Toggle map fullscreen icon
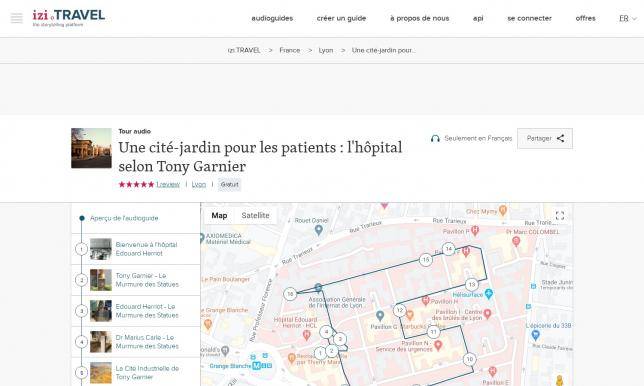This screenshot has height=386, width=644. (x=560, y=216)
